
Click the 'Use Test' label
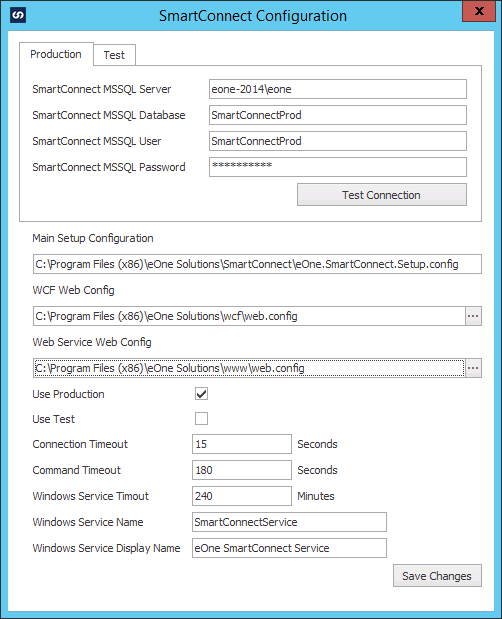coord(53,419)
